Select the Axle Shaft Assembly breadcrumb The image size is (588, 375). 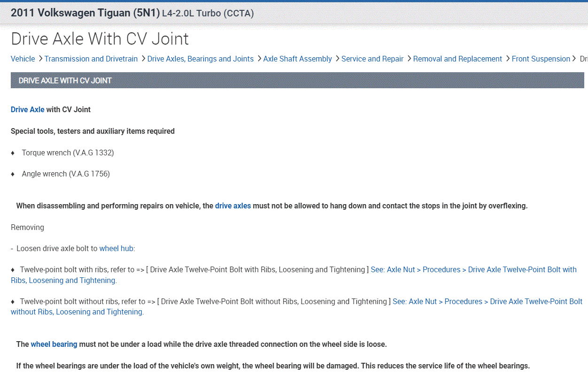(x=297, y=59)
